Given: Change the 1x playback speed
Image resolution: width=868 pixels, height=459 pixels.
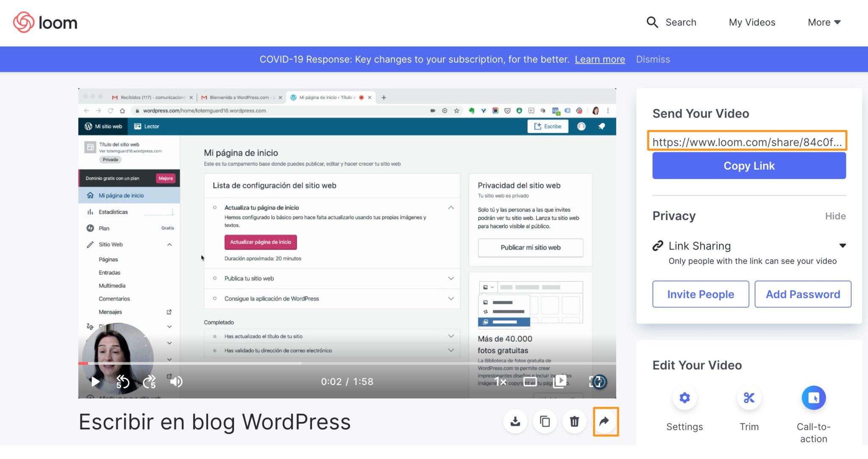Looking at the screenshot, I should (x=501, y=382).
